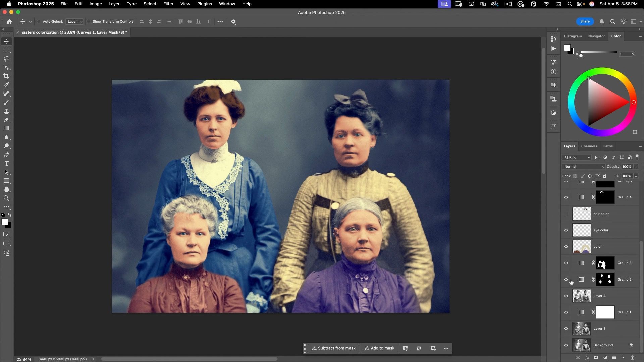Expand the layer Opacity dropdown arrow
Screen dimensions: 644x362
pos(636,167)
